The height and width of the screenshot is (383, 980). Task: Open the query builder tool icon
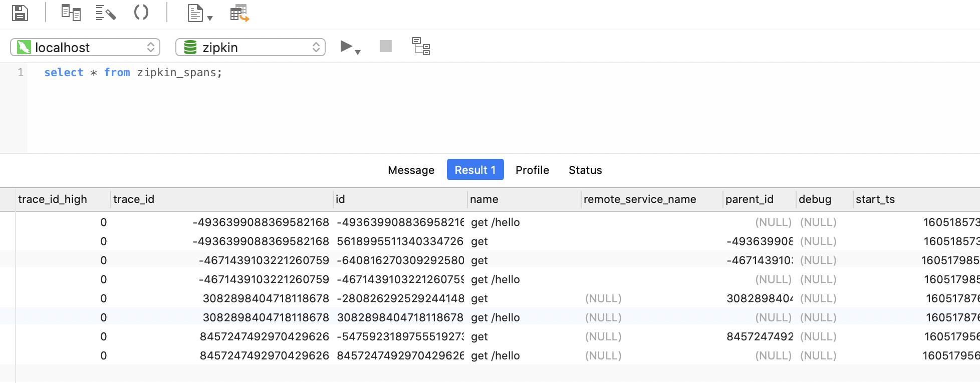[x=71, y=13]
